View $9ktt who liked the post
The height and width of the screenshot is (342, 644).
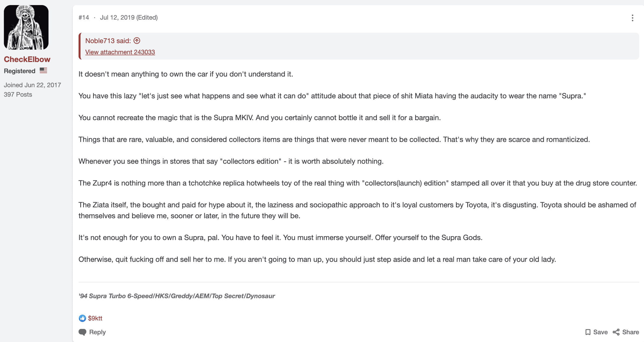[x=95, y=318]
